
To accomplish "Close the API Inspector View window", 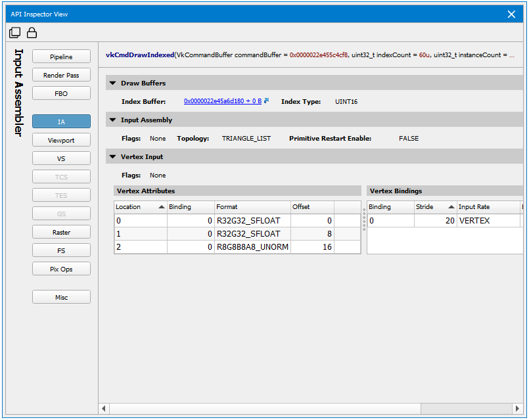I will point(512,14).
